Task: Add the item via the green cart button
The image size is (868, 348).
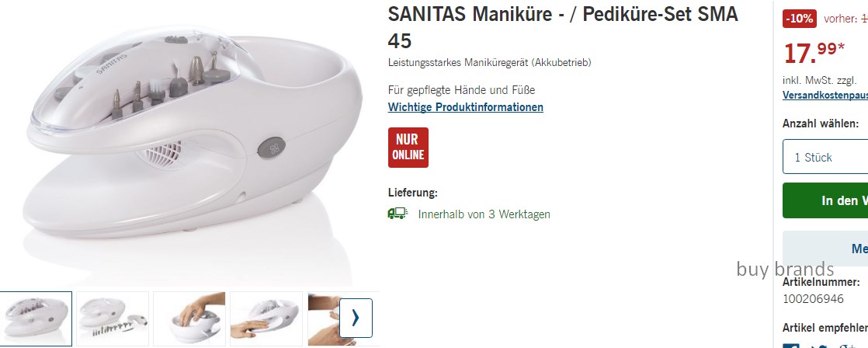Action: pos(825,200)
